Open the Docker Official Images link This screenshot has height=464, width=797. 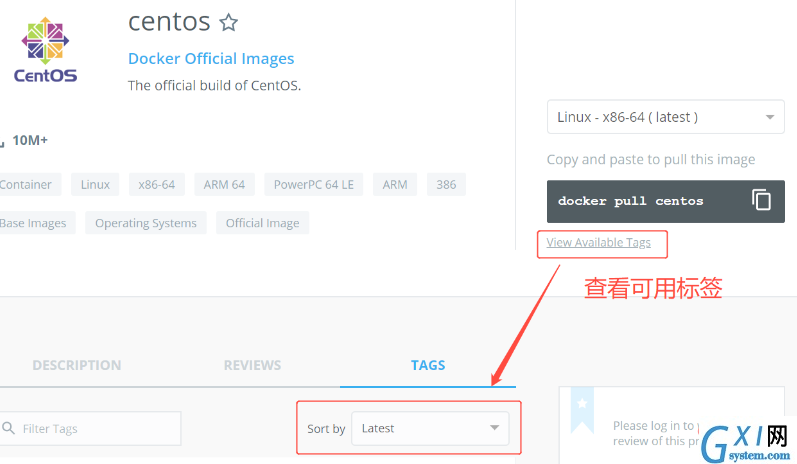pyautogui.click(x=211, y=59)
